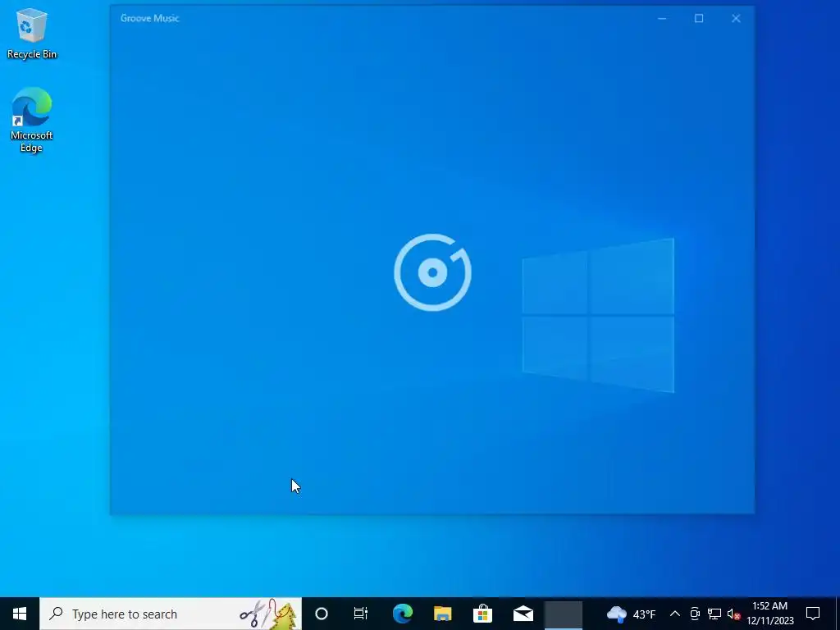The height and width of the screenshot is (630, 840).
Task: Open the muted volume tray icon
Action: [x=733, y=614]
